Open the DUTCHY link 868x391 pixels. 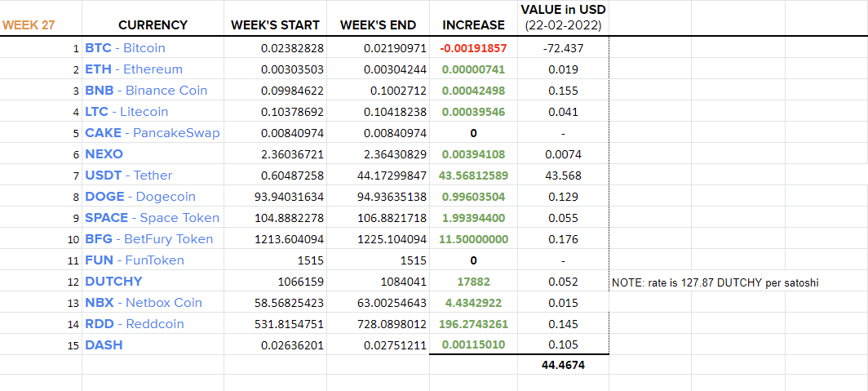pos(113,282)
